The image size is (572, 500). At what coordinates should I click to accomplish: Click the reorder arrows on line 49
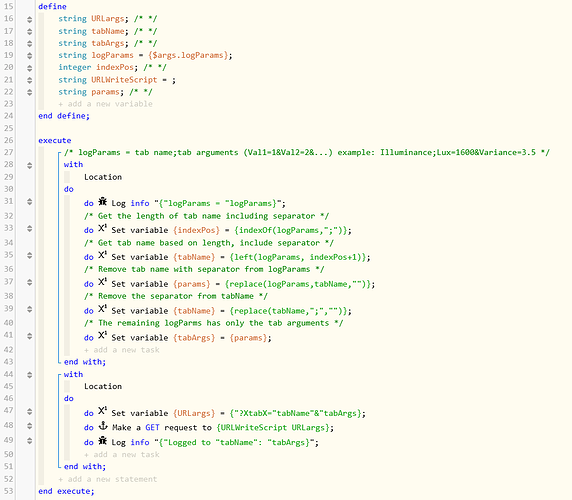tap(30, 441)
